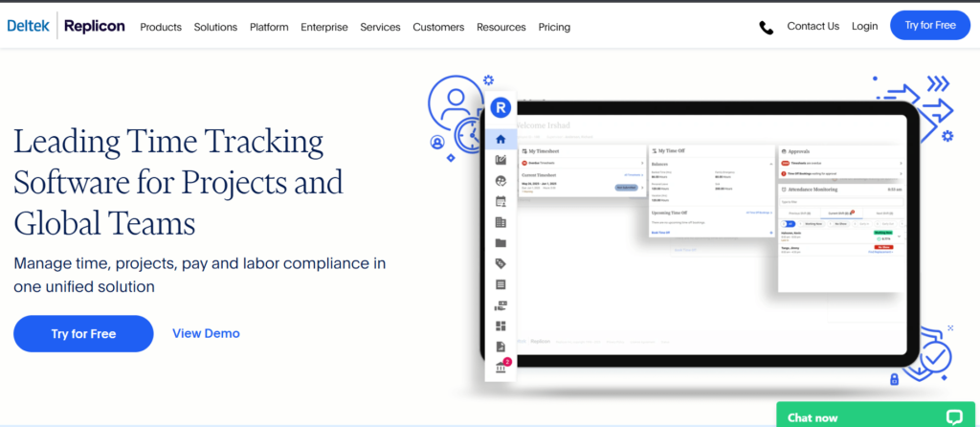Click the Type to filter input field
This screenshot has height=427, width=980.
click(x=841, y=202)
